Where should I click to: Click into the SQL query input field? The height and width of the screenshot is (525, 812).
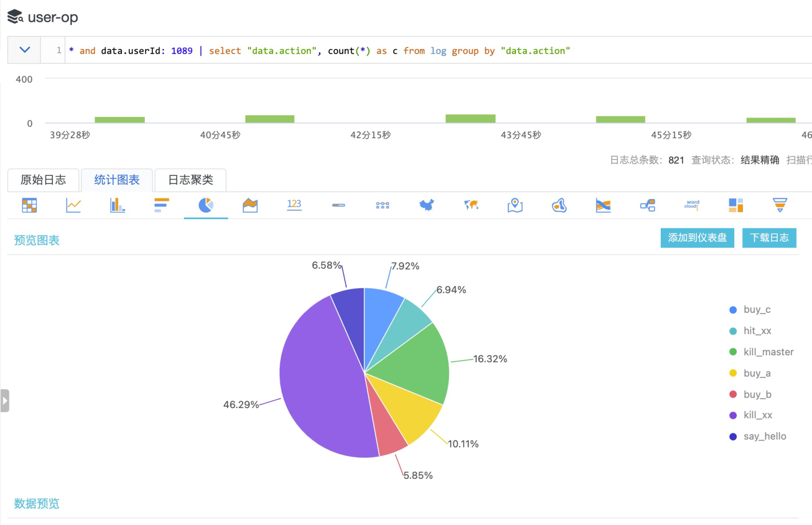pyautogui.click(x=439, y=51)
